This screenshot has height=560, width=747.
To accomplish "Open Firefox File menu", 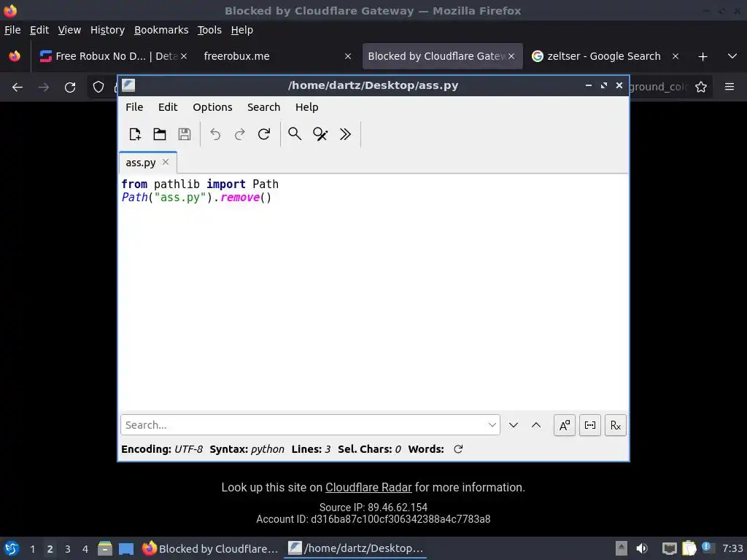I will (12, 30).
